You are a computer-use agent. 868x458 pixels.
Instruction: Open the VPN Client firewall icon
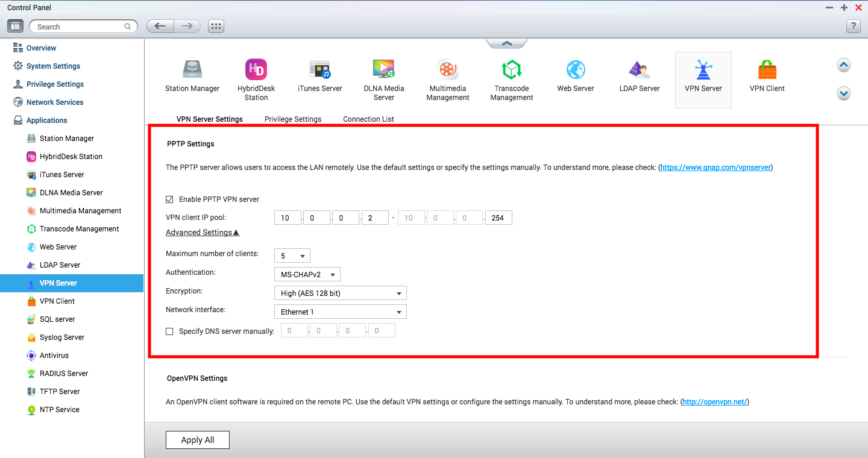pos(767,70)
